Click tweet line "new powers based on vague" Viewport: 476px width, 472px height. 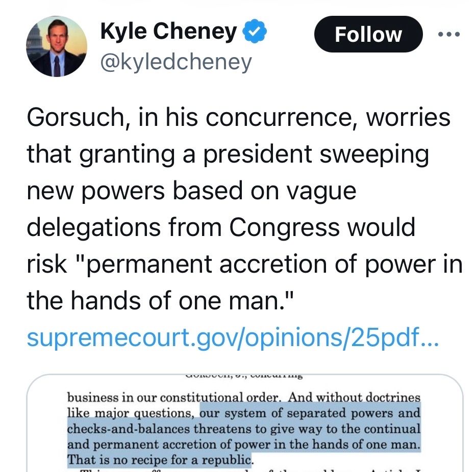pos(191,191)
